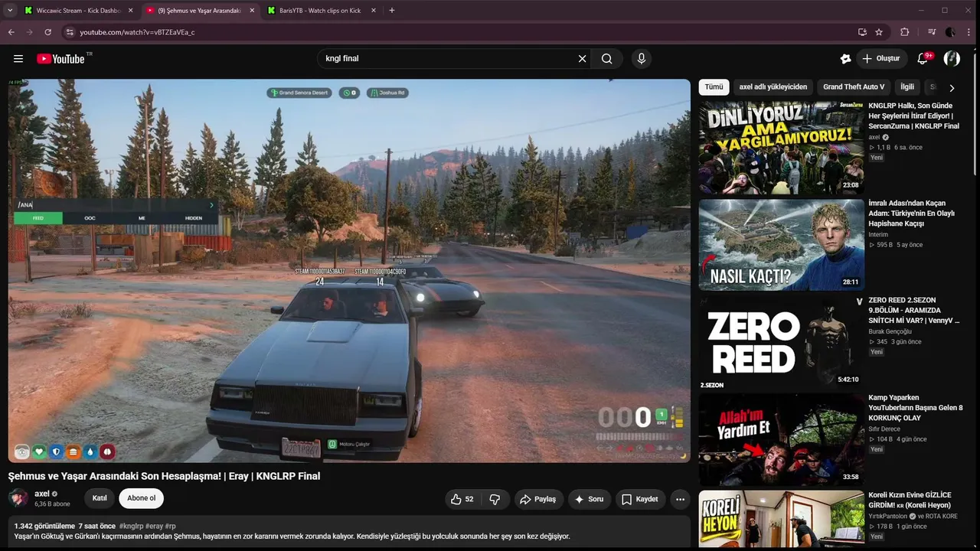Clear the 'kngl final' search text
Screen dimensions: 980x551
pos(582,59)
